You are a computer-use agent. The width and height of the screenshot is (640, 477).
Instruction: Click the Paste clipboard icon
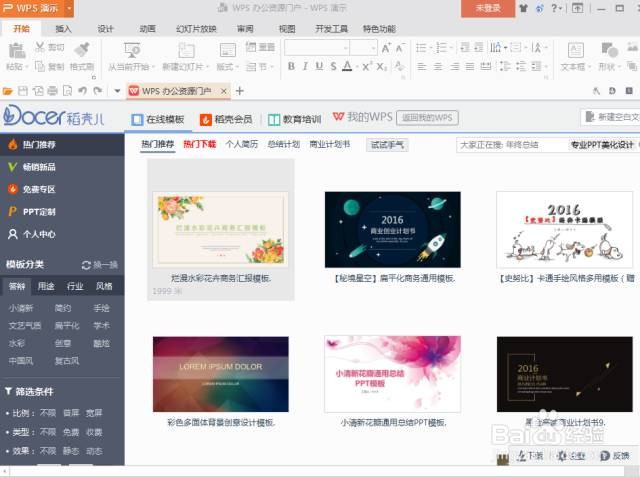tap(17, 51)
